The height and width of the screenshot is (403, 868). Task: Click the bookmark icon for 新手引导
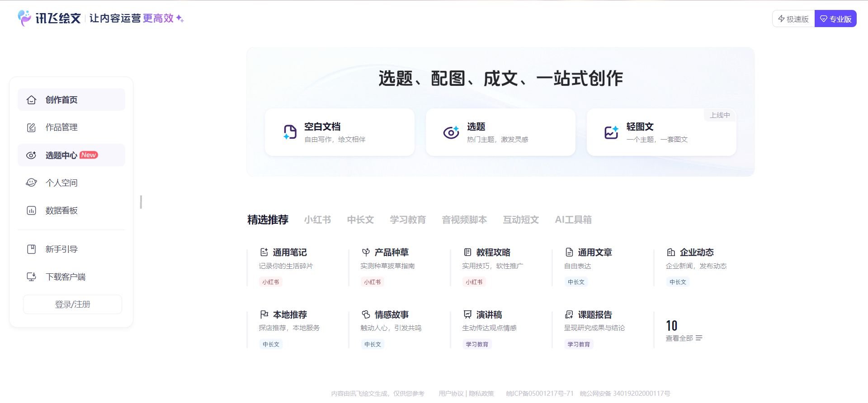coord(31,249)
